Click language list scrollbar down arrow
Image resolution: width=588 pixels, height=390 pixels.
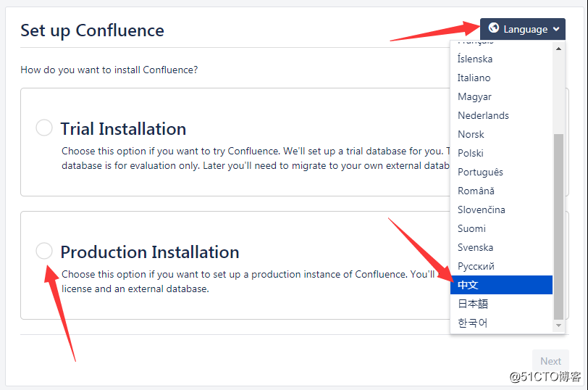point(558,325)
